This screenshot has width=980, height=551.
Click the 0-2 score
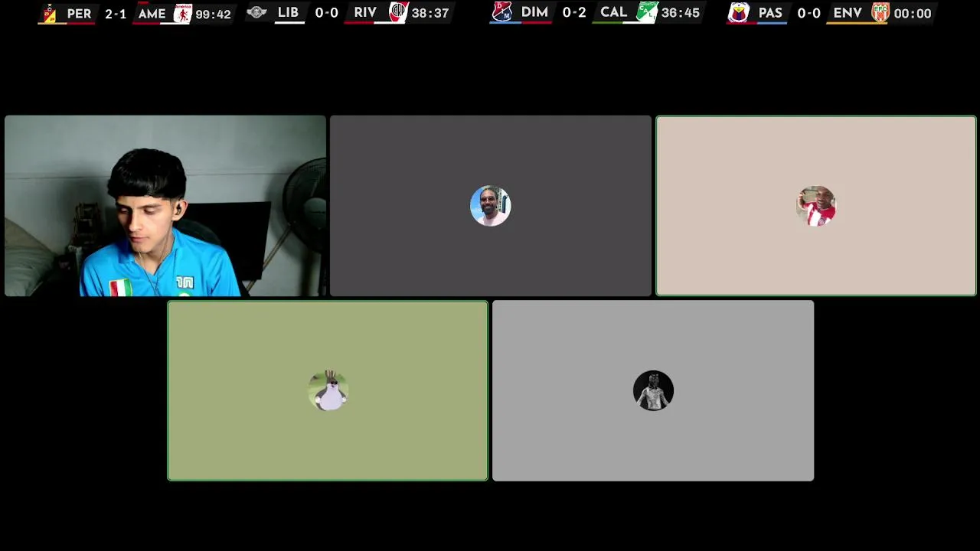[x=574, y=13]
